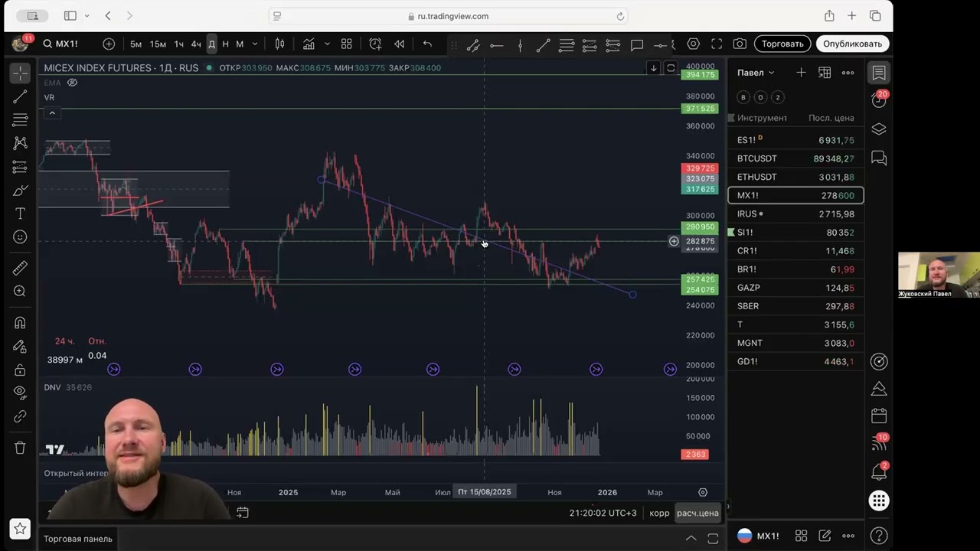Open the candlestick chart type selector
Screen dimensions: 980x551
(280, 44)
